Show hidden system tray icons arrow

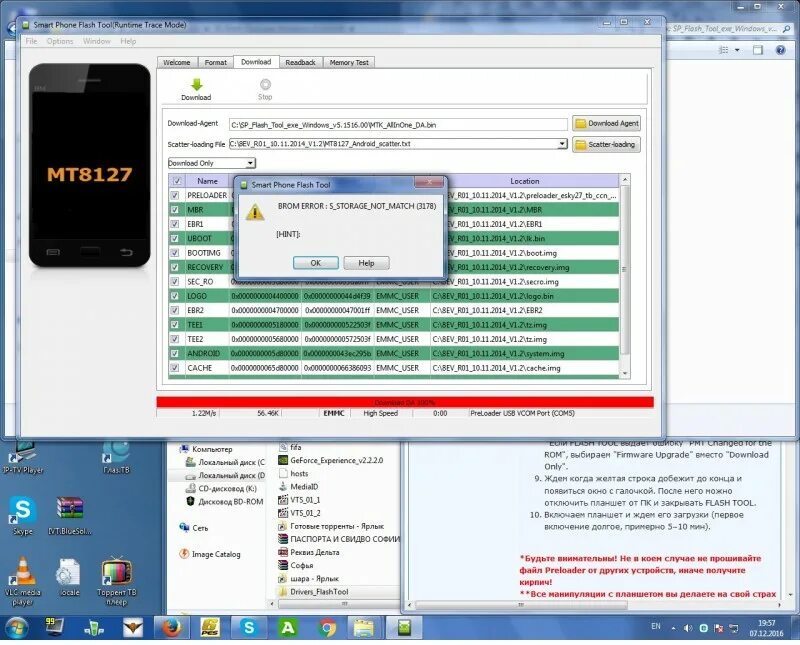pyautogui.click(x=673, y=628)
